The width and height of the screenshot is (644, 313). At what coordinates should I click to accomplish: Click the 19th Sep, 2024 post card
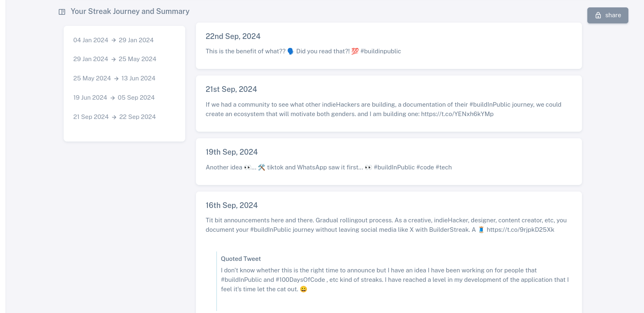click(x=389, y=161)
